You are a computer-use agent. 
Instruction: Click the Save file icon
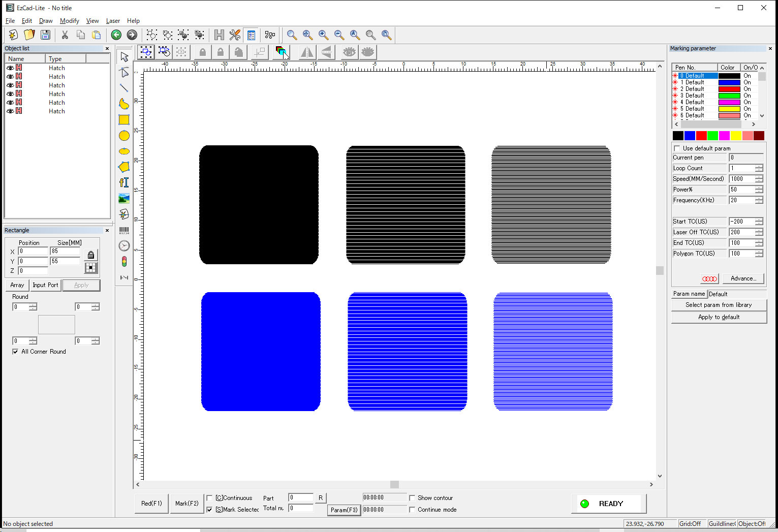click(45, 35)
